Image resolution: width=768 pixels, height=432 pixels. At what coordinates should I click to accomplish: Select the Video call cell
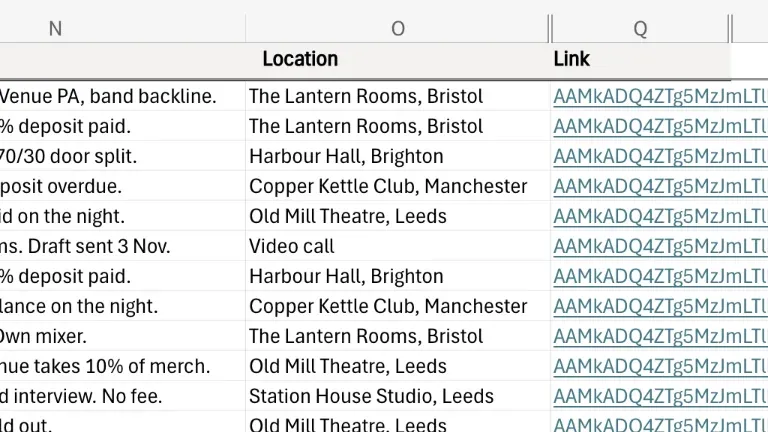[397, 246]
